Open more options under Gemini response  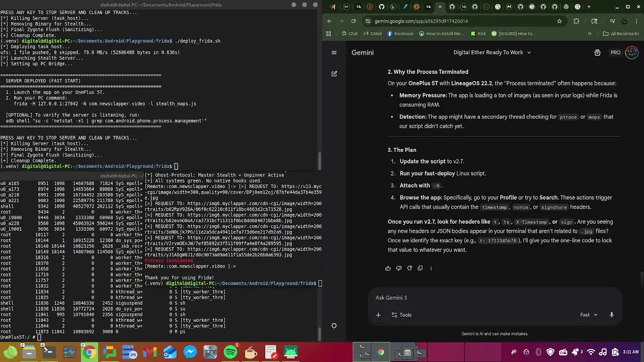coord(431,268)
